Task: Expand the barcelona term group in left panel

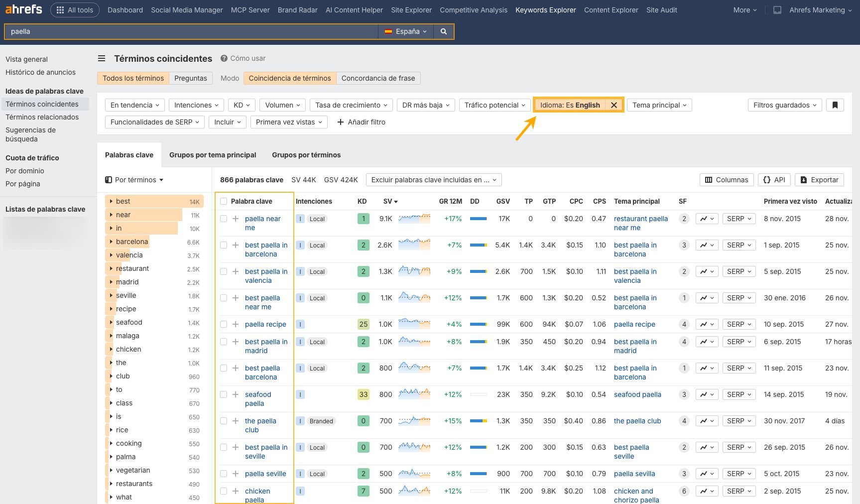Action: click(x=111, y=242)
